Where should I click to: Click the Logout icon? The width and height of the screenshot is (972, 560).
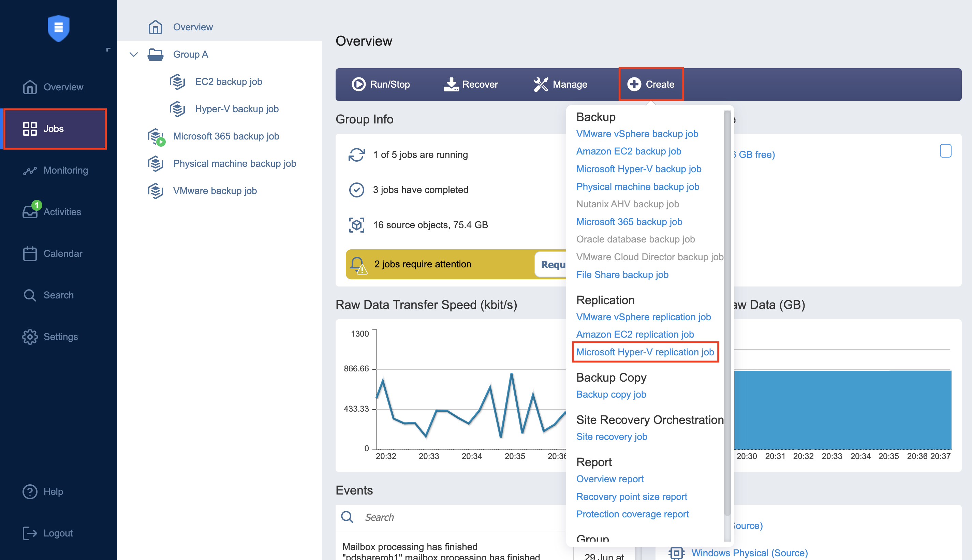point(30,533)
